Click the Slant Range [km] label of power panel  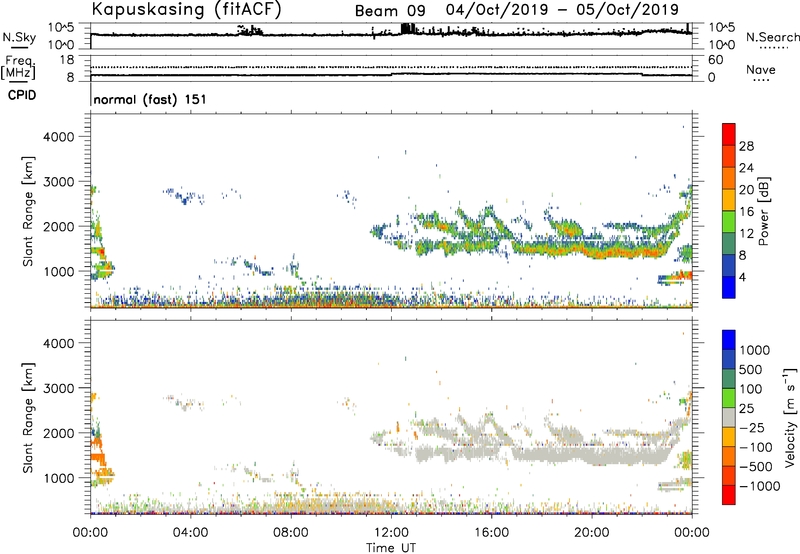tap(28, 211)
